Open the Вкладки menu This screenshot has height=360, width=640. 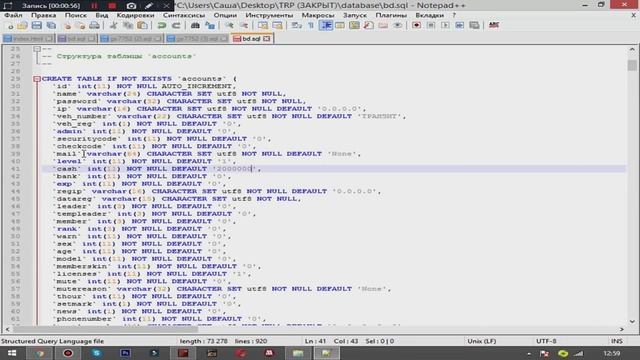tap(429, 15)
